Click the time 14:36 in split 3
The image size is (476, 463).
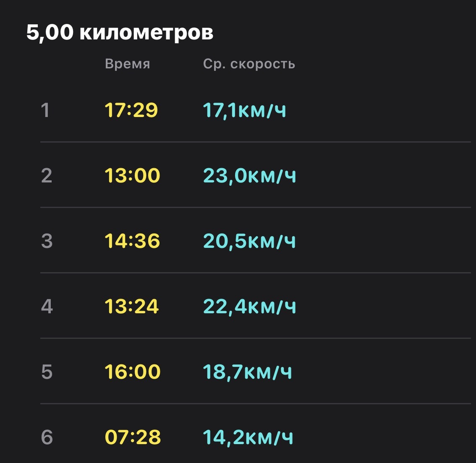click(132, 241)
